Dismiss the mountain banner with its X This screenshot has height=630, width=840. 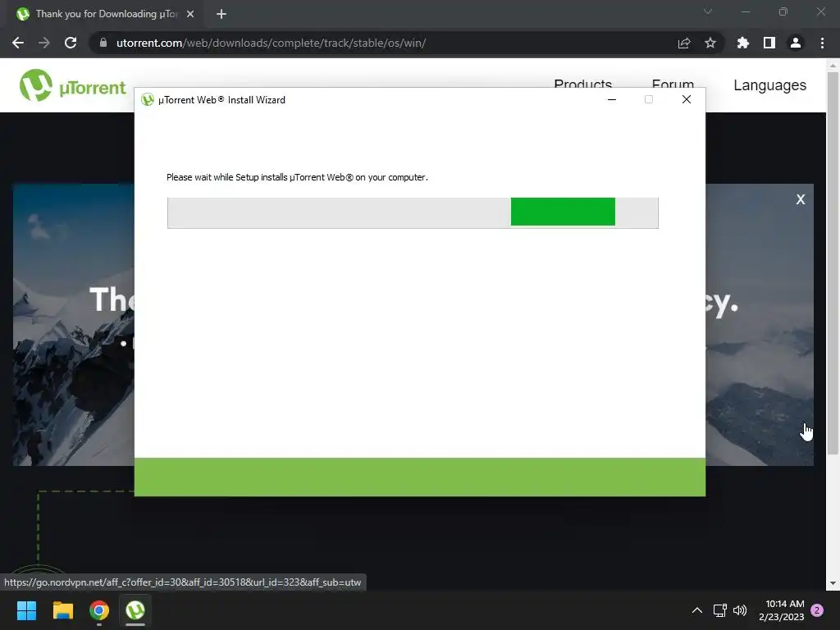[x=801, y=199]
